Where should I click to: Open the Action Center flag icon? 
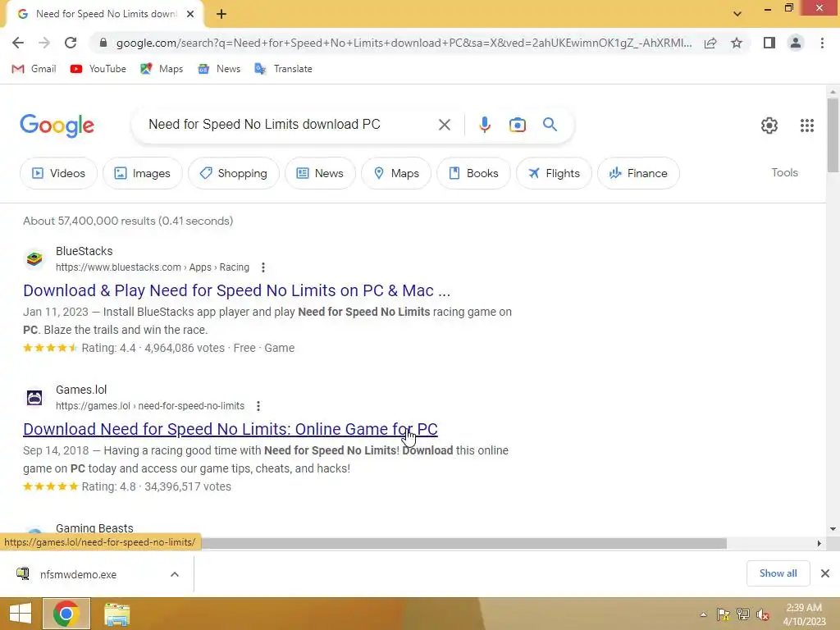(723, 615)
